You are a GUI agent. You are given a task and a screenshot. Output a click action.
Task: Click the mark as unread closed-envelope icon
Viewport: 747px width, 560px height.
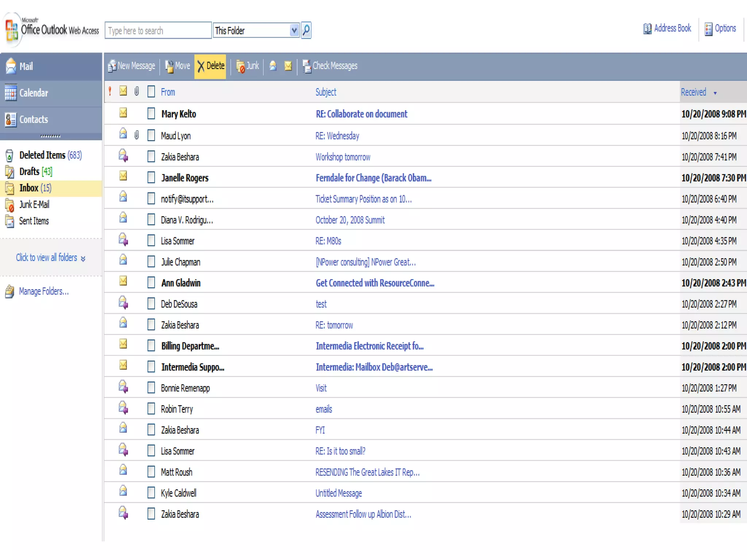288,66
